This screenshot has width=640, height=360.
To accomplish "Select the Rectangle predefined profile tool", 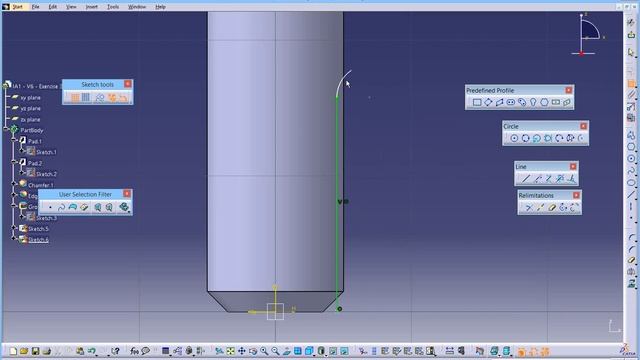I will (477, 102).
